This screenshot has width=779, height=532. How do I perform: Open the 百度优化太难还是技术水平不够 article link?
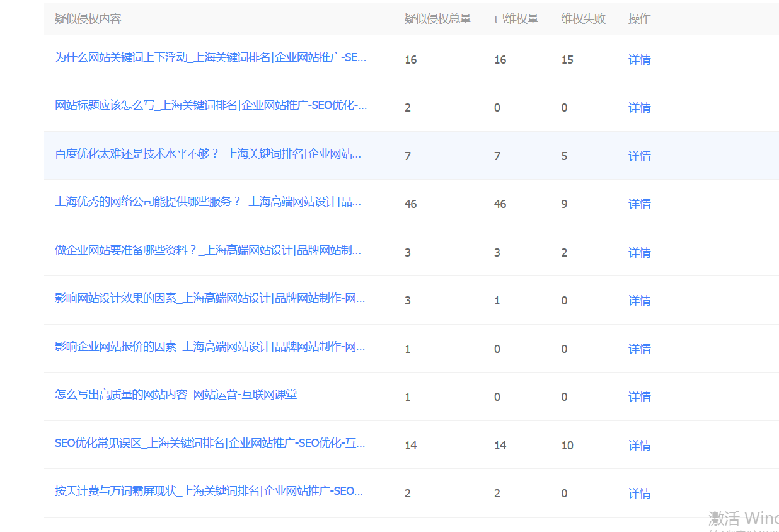click(208, 154)
